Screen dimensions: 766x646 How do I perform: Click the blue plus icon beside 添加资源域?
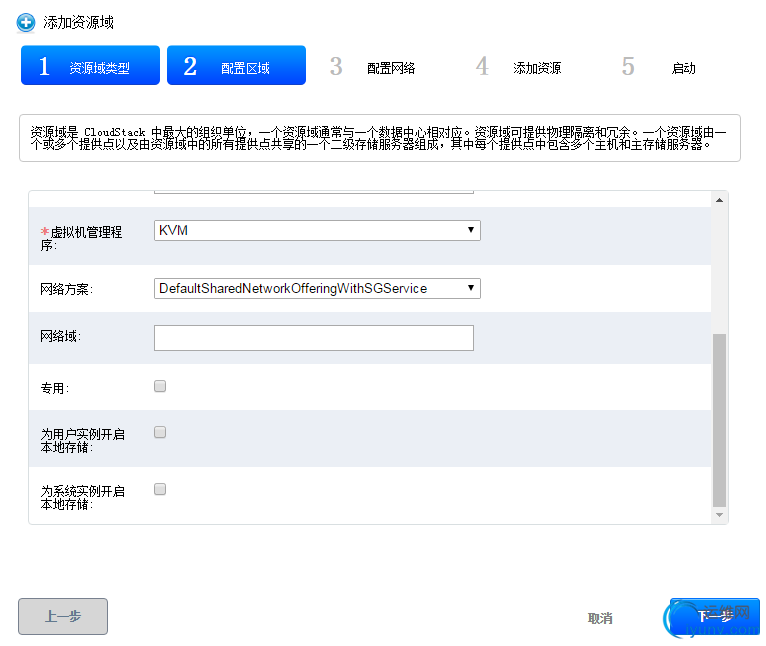click(x=26, y=22)
